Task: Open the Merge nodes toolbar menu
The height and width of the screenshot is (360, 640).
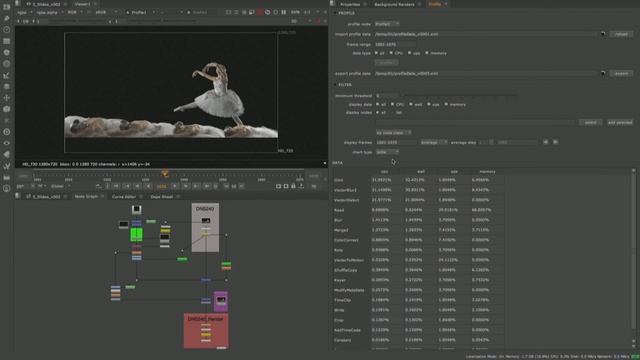Action: pos(7,87)
